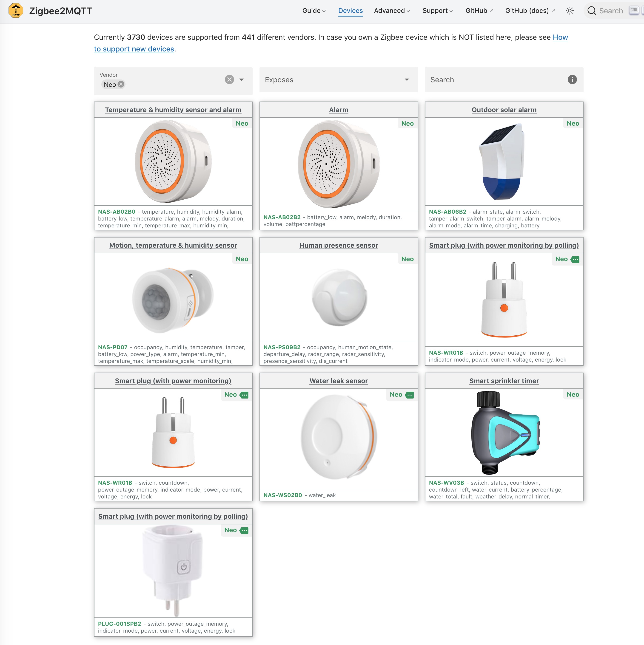The height and width of the screenshot is (645, 644).
Task: Click the Smart sprinkler timer product image
Action: 504,433
